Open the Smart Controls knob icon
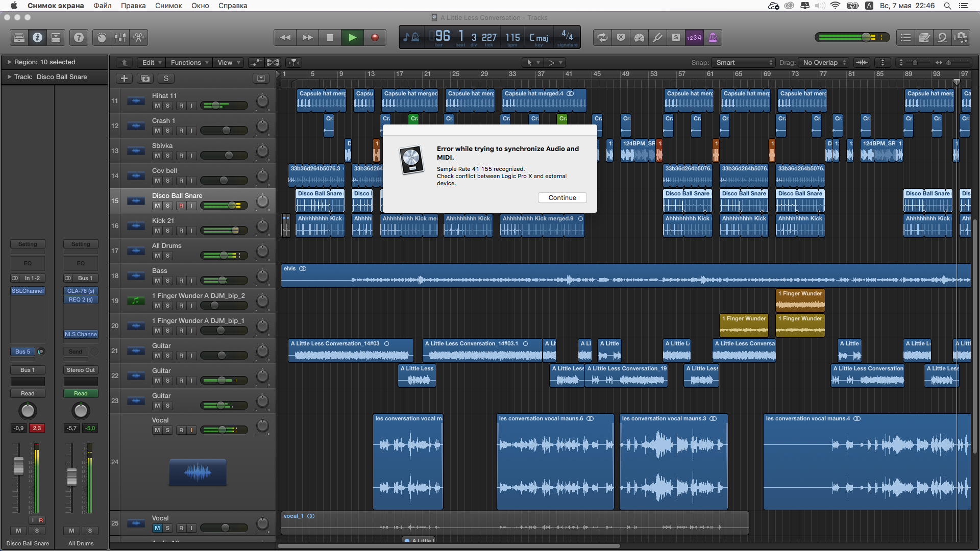Image resolution: width=980 pixels, height=551 pixels. [x=102, y=37]
